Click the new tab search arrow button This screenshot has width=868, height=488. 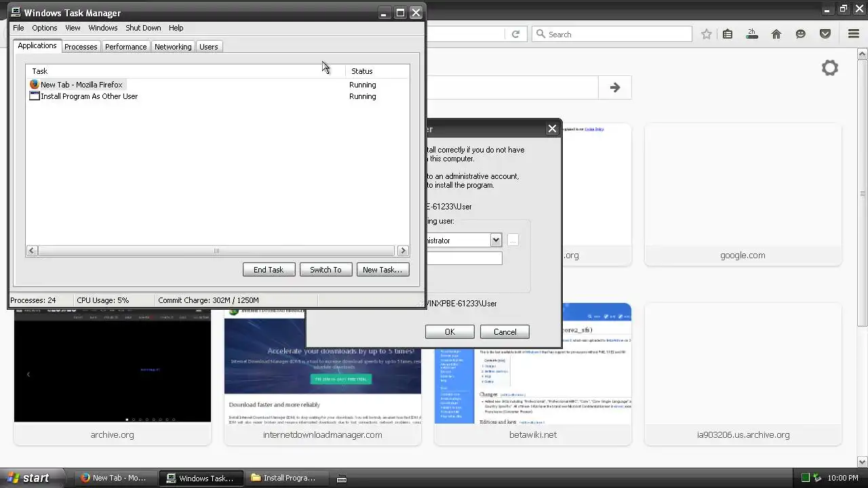coord(614,87)
